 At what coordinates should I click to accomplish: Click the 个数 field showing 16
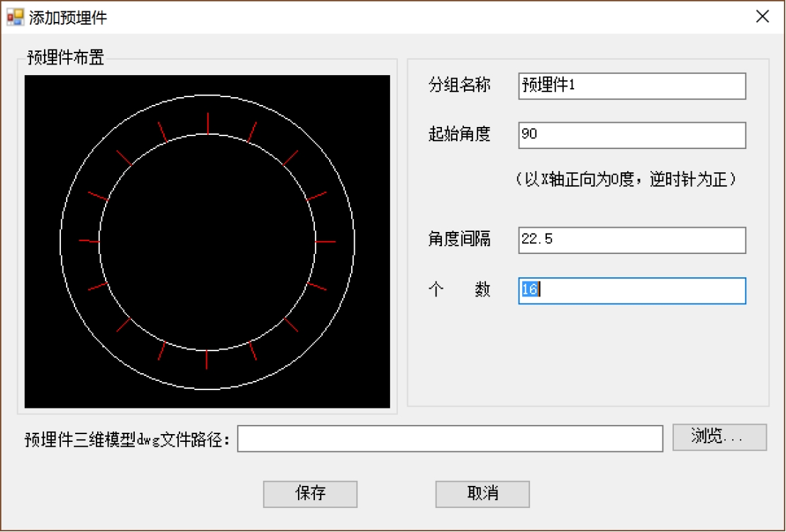coord(631,291)
